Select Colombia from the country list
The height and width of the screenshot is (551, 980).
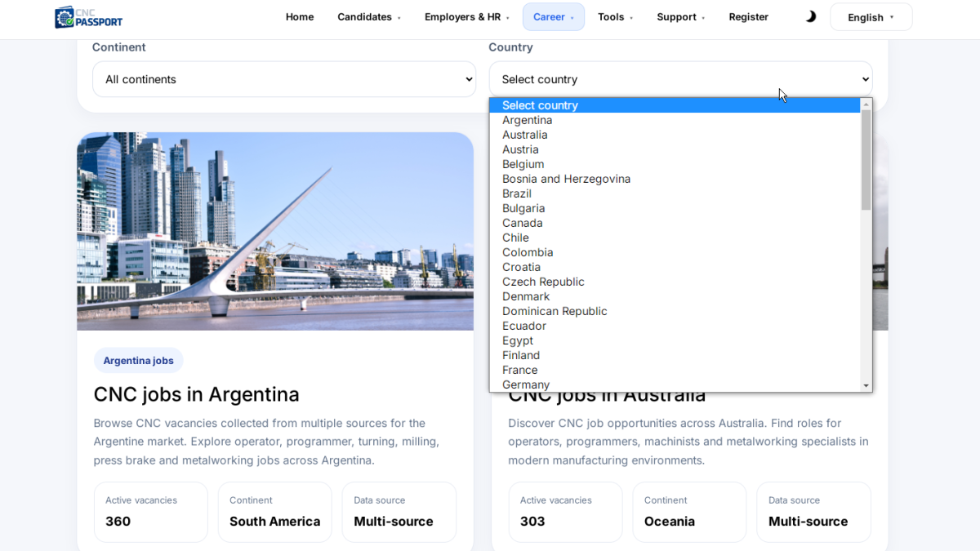675,252
